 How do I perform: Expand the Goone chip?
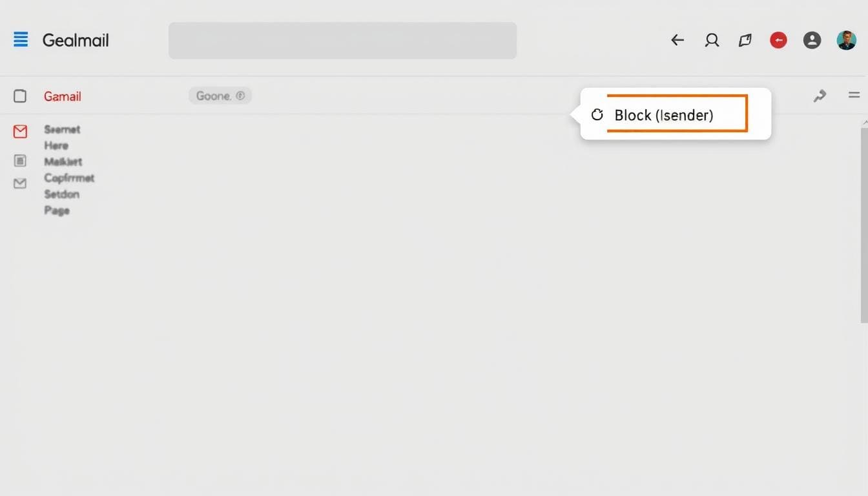220,96
